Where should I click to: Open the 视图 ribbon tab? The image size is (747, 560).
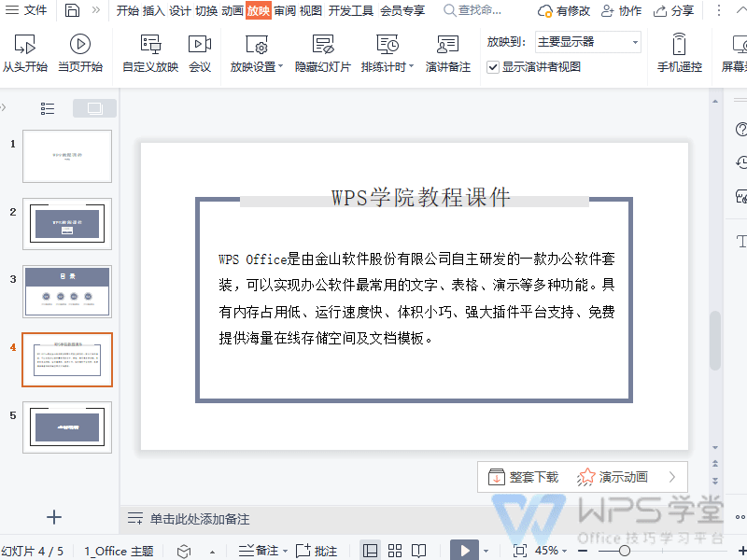pyautogui.click(x=311, y=10)
